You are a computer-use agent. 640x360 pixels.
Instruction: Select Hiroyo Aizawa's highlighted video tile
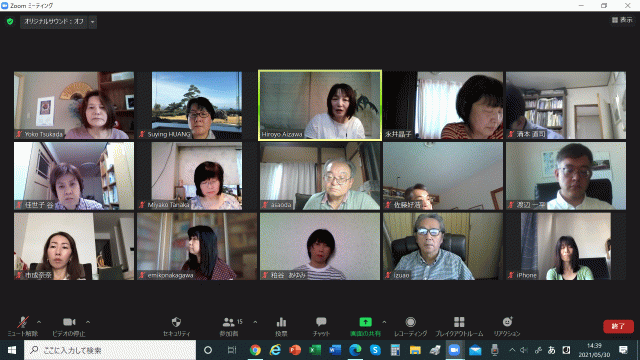coord(320,105)
